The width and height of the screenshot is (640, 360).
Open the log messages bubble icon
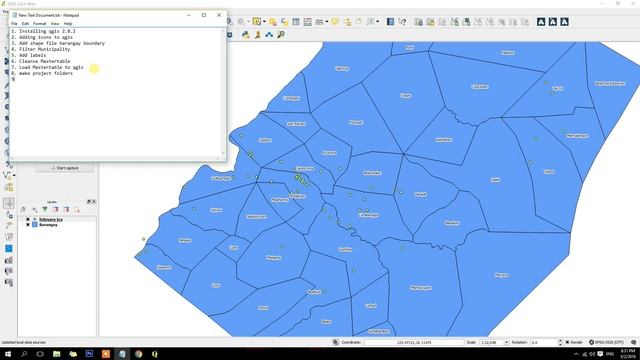click(x=633, y=342)
